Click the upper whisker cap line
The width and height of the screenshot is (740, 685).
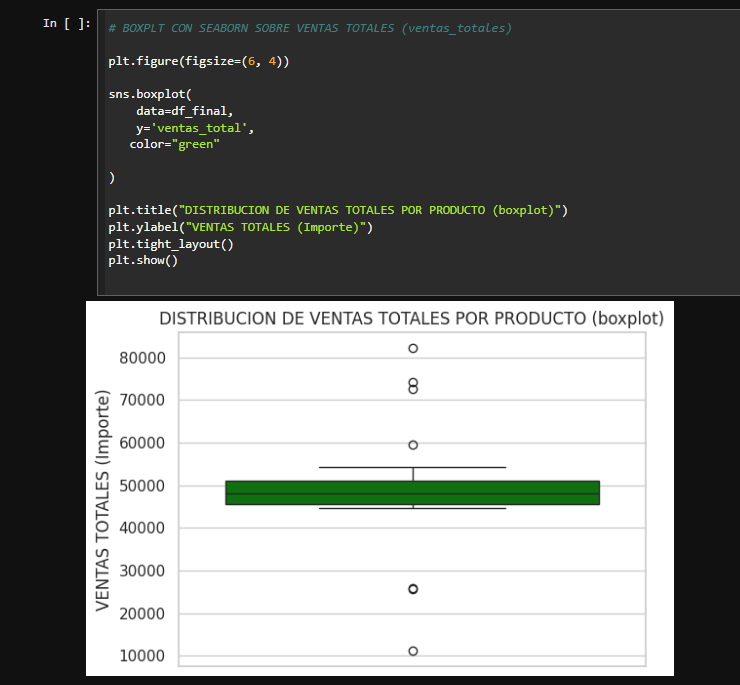pos(412,467)
